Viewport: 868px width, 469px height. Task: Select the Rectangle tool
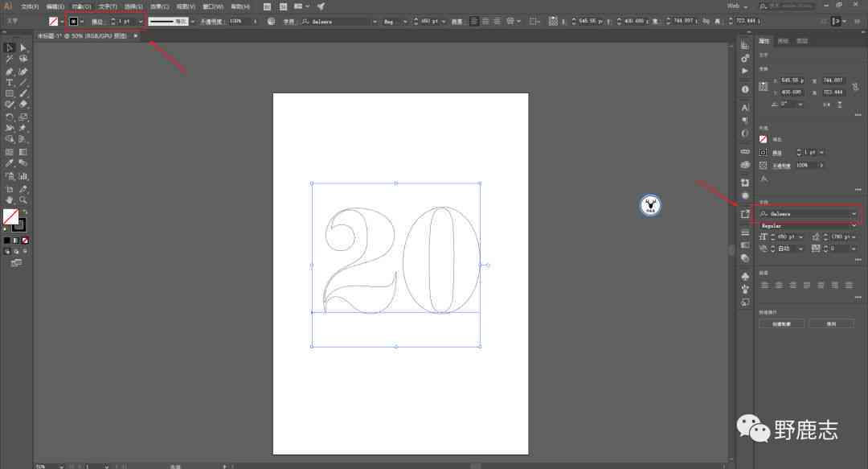[x=10, y=93]
